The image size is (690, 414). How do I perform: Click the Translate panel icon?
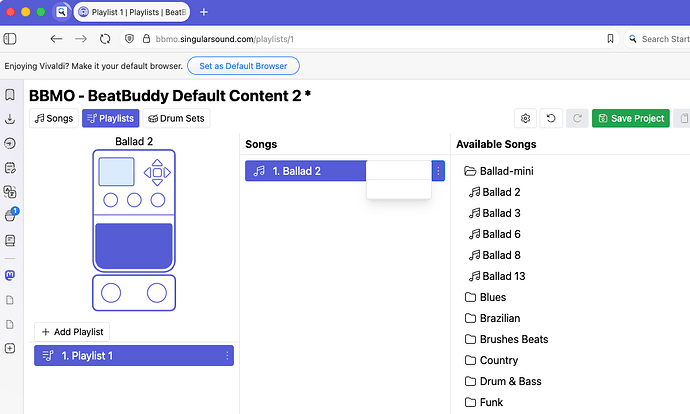10,192
